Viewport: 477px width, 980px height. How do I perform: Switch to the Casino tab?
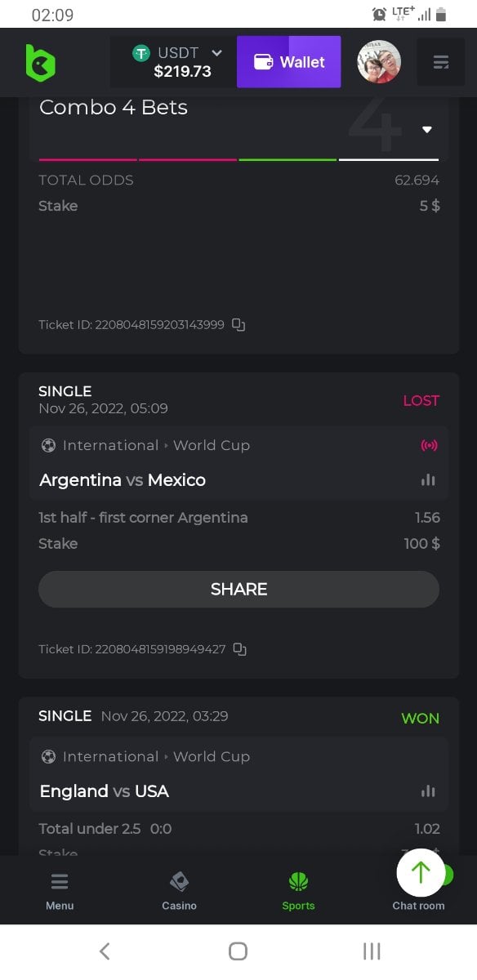(179, 891)
